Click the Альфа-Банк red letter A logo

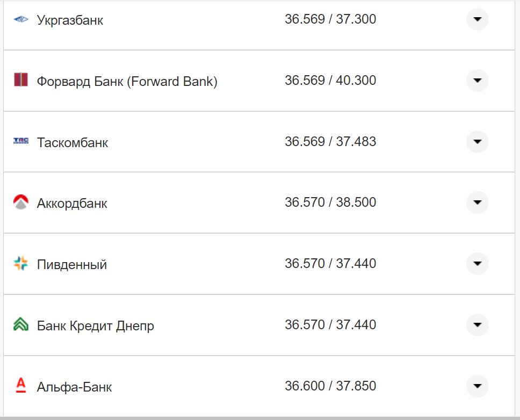point(20,386)
